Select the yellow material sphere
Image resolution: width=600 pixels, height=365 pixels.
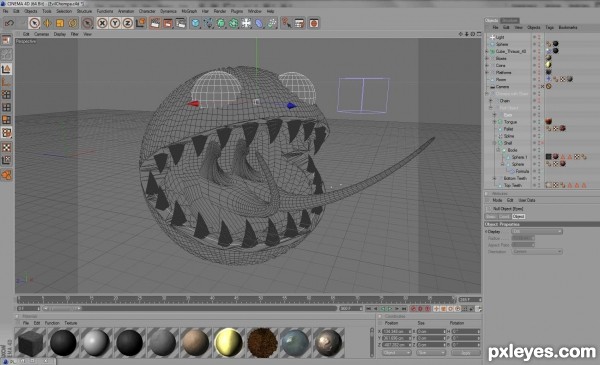[228, 342]
